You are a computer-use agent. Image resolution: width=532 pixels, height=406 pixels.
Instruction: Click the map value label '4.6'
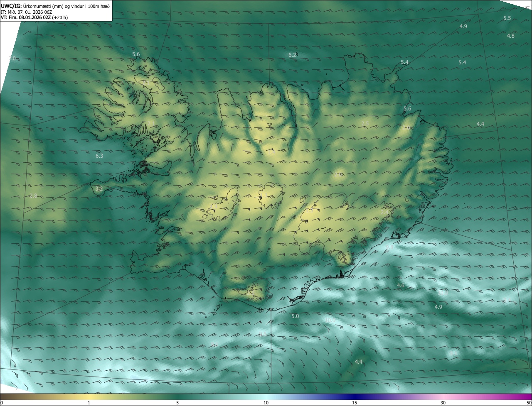401,285
